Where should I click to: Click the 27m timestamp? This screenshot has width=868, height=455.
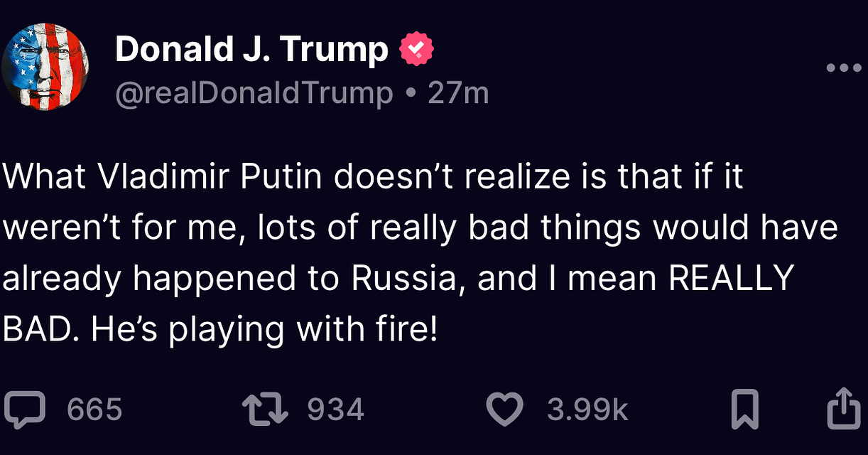click(459, 93)
